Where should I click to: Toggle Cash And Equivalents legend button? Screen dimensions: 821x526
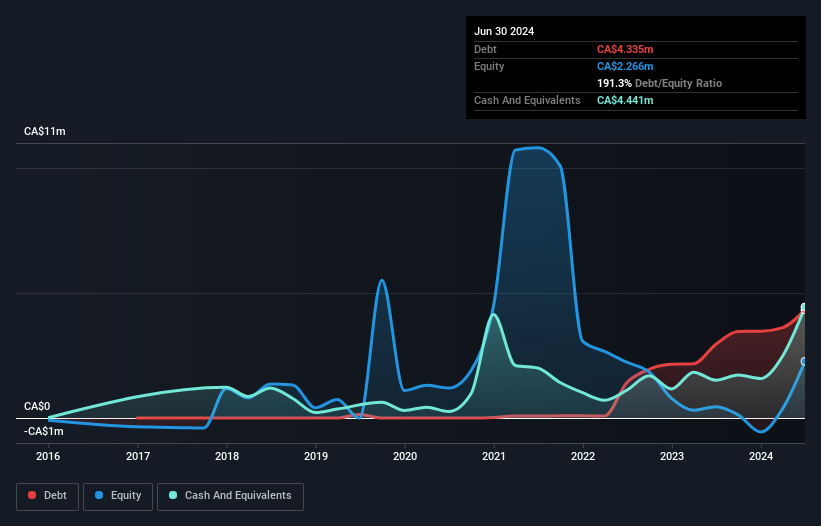[x=230, y=496]
